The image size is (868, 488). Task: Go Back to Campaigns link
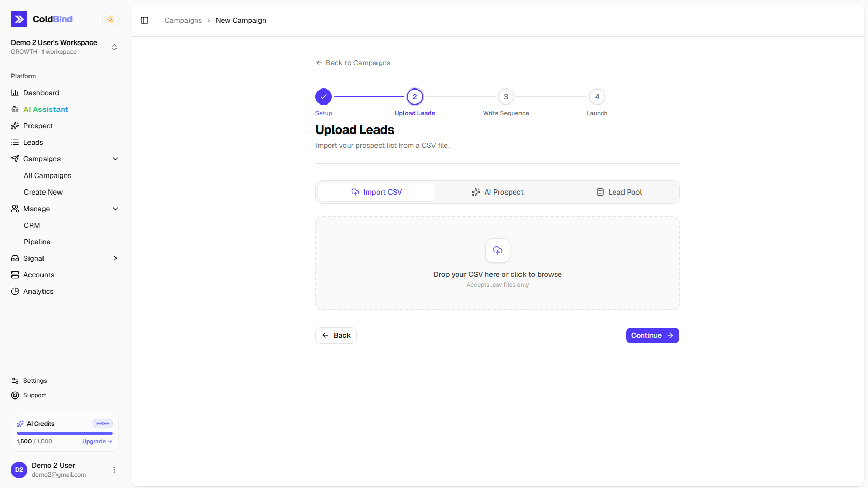click(353, 63)
